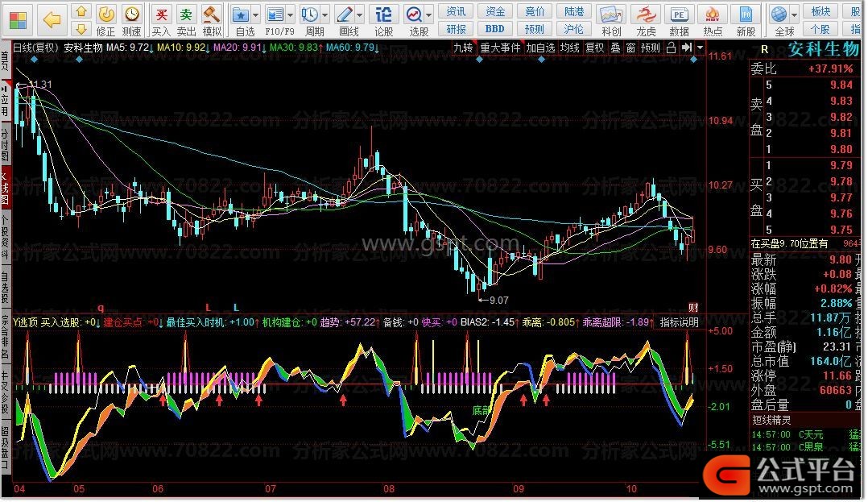868x502 pixels.
Task: Open the 龙虎 dragon-tiger list icon
Action: 646,15
